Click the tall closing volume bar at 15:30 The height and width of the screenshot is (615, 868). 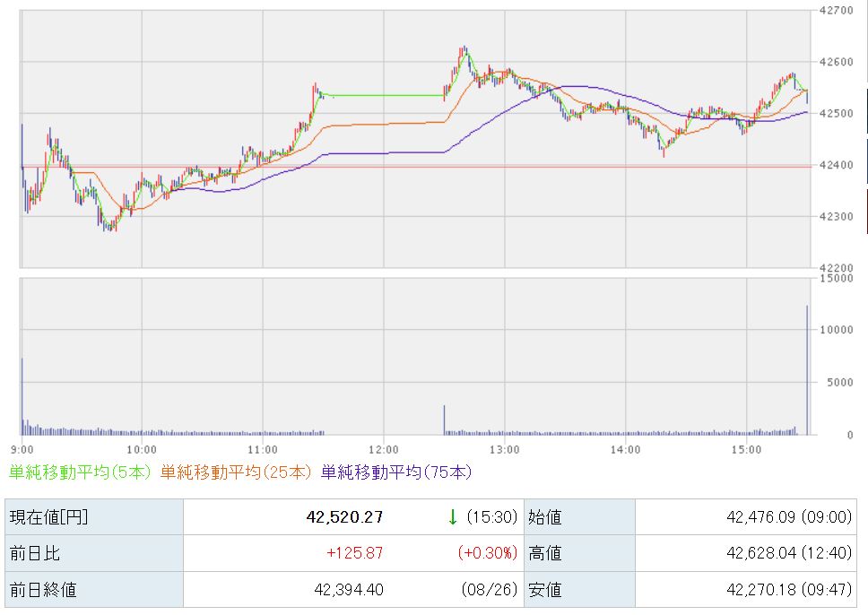(807, 369)
